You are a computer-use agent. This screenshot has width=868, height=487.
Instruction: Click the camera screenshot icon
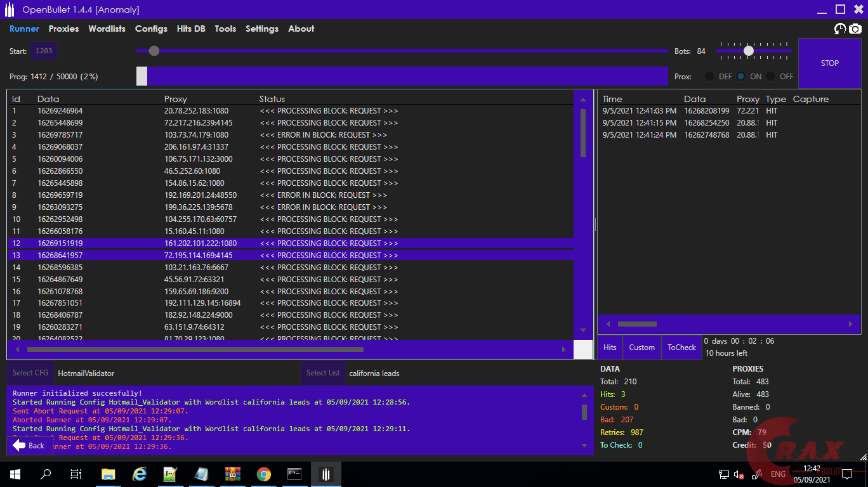pos(855,29)
